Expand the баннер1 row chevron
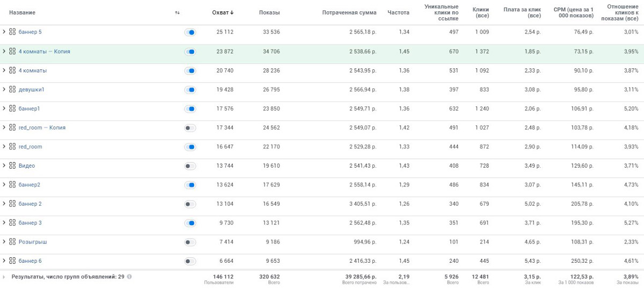This screenshot has width=644, height=295. pos(4,109)
